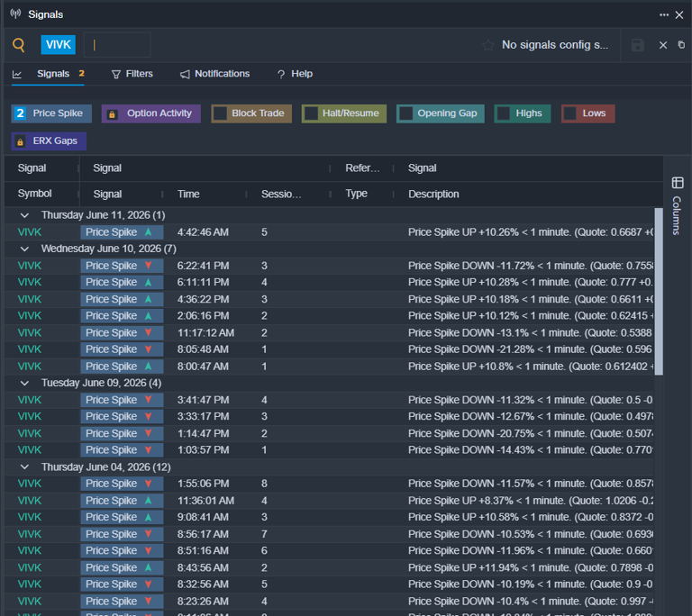
Task: Click the symbol search input field
Action: 117,44
